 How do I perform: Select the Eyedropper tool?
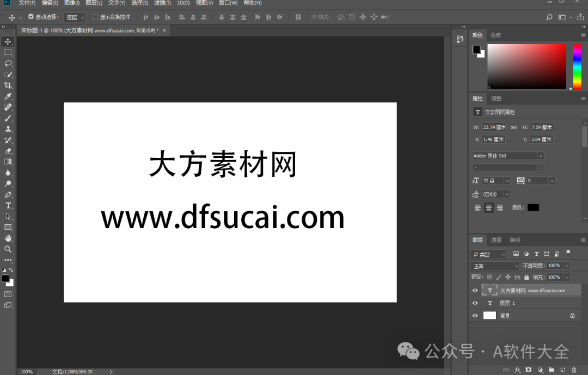[8, 96]
